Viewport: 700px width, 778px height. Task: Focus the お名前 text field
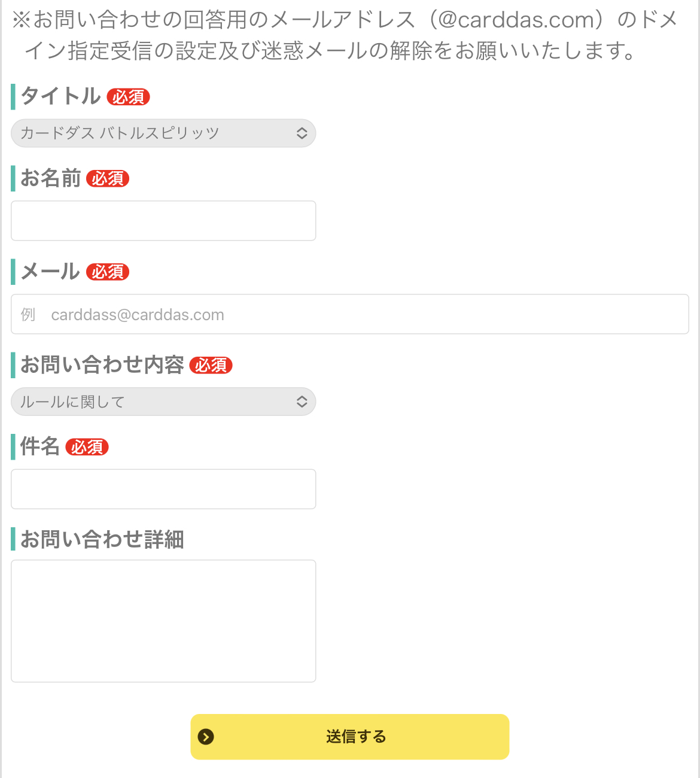coord(163,221)
